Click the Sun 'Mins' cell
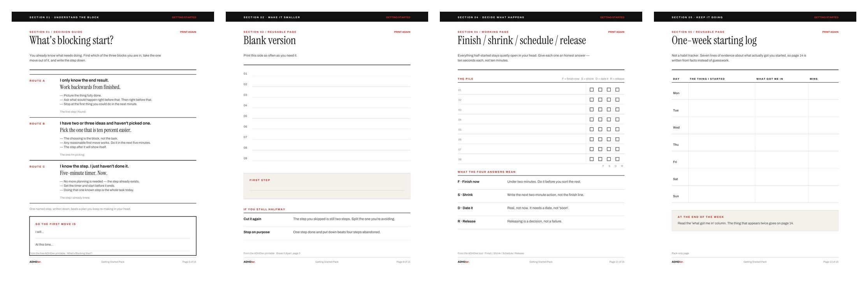868x285 pixels. [x=823, y=194]
